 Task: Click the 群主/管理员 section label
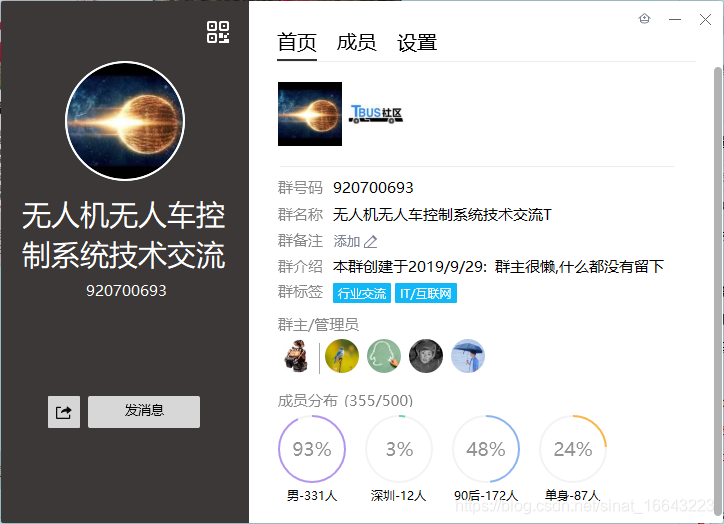coord(318,325)
